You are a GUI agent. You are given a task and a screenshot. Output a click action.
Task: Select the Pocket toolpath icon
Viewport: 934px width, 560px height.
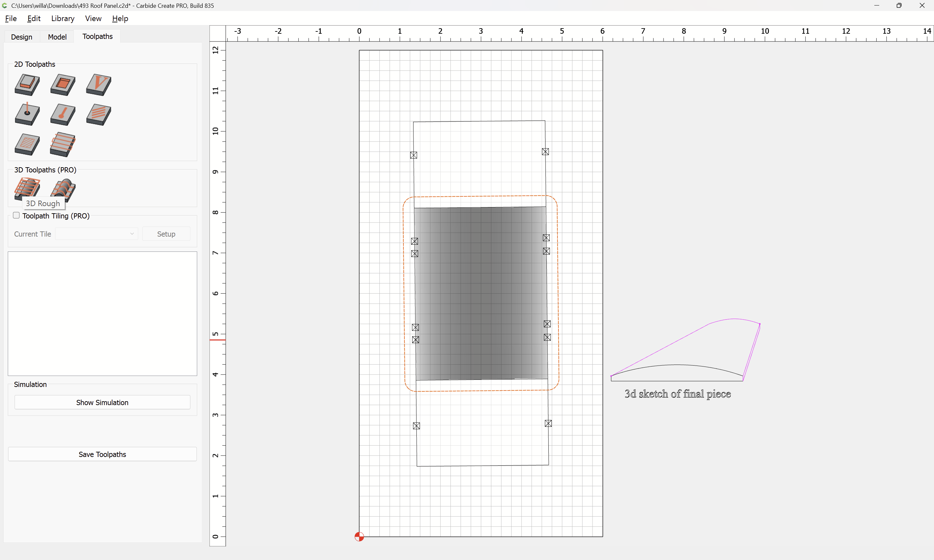pyautogui.click(x=63, y=85)
